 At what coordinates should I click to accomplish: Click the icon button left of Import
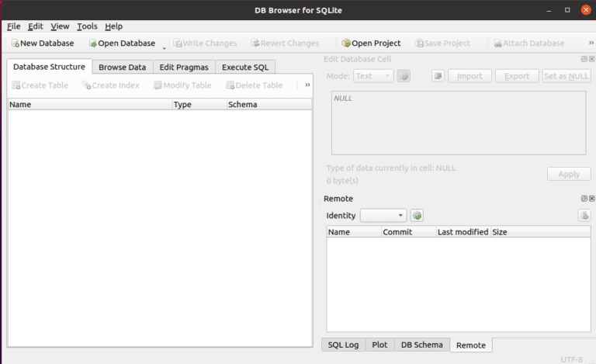tap(438, 76)
